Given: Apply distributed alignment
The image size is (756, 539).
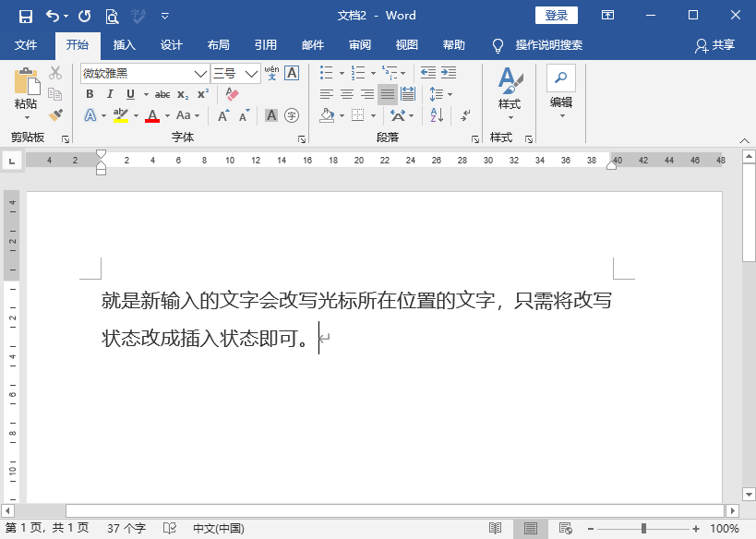Looking at the screenshot, I should click(408, 94).
